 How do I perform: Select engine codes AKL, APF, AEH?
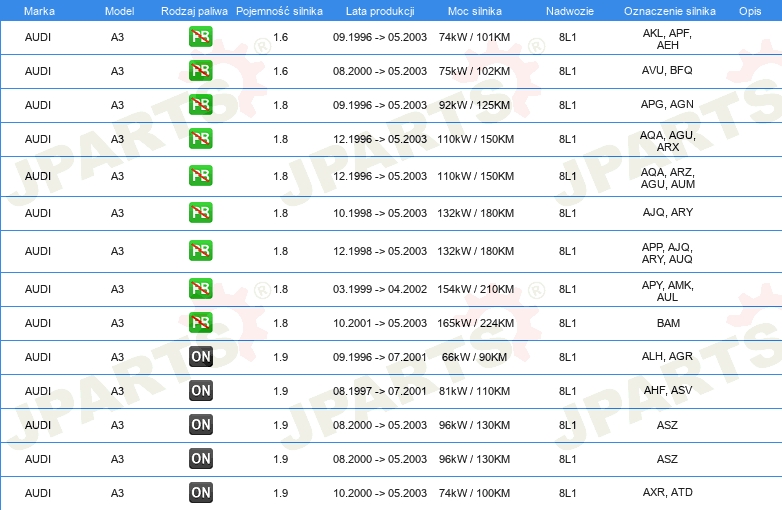pos(667,39)
